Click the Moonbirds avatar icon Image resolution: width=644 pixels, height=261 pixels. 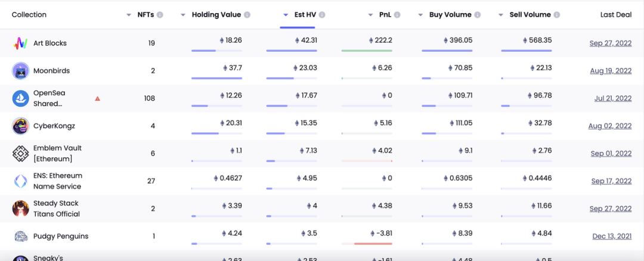pos(20,70)
